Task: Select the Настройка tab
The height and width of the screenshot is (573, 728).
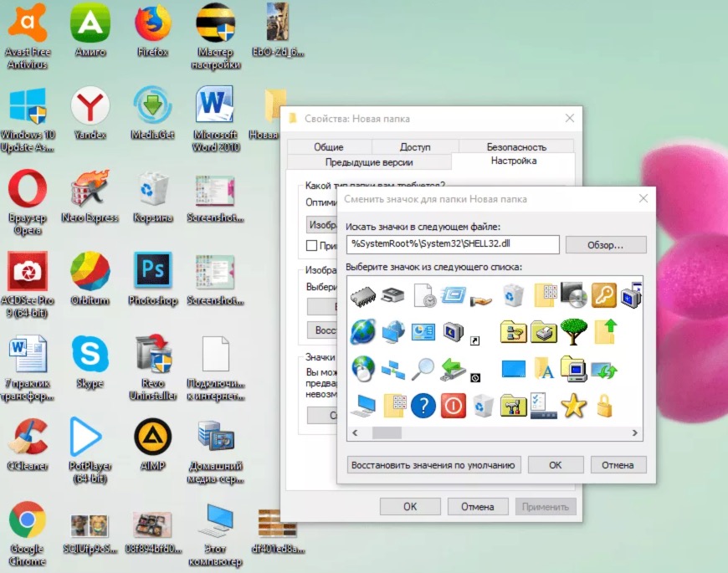Action: tap(514, 161)
